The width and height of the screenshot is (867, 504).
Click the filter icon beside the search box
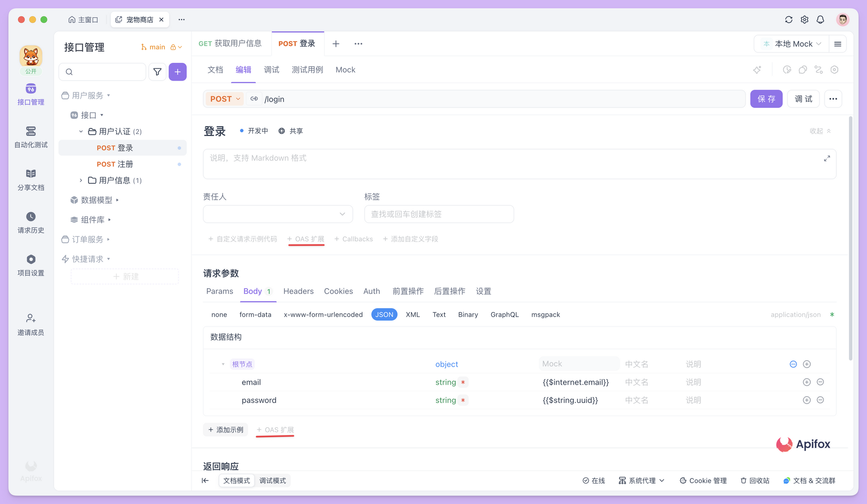(157, 72)
